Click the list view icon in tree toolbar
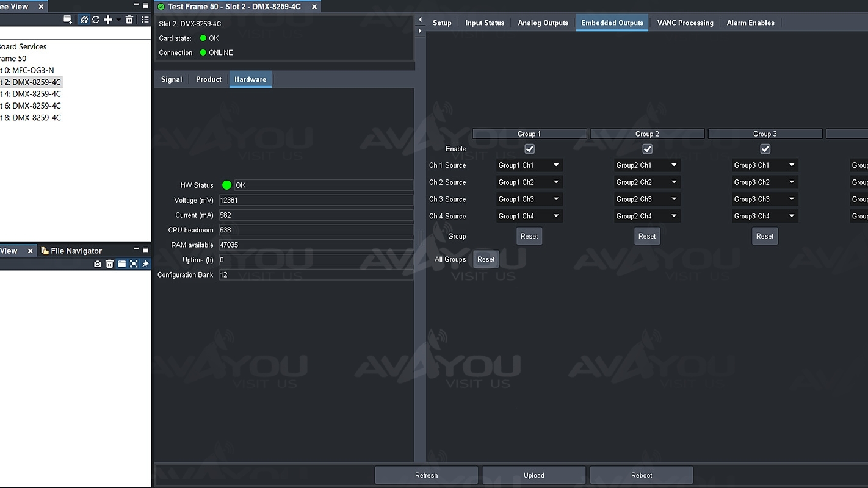Image resolution: width=868 pixels, height=488 pixels. coord(145,20)
